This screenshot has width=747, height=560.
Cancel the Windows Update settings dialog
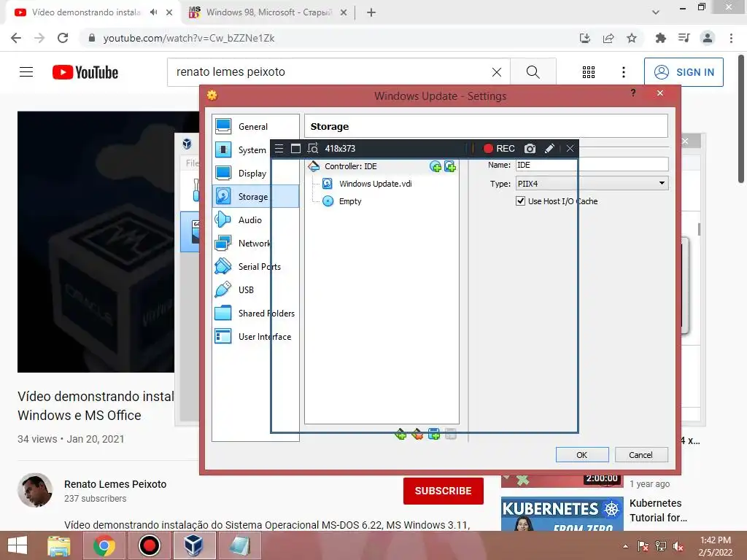pos(641,455)
